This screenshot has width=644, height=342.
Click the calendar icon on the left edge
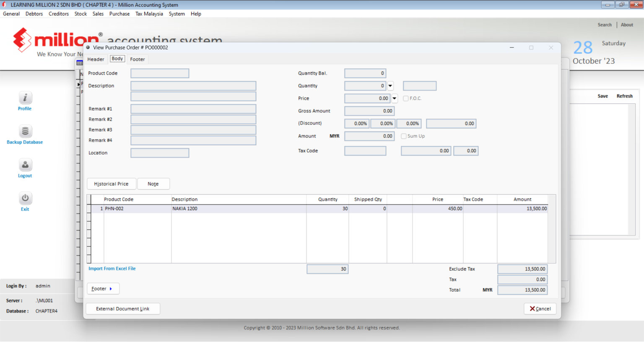(x=79, y=62)
